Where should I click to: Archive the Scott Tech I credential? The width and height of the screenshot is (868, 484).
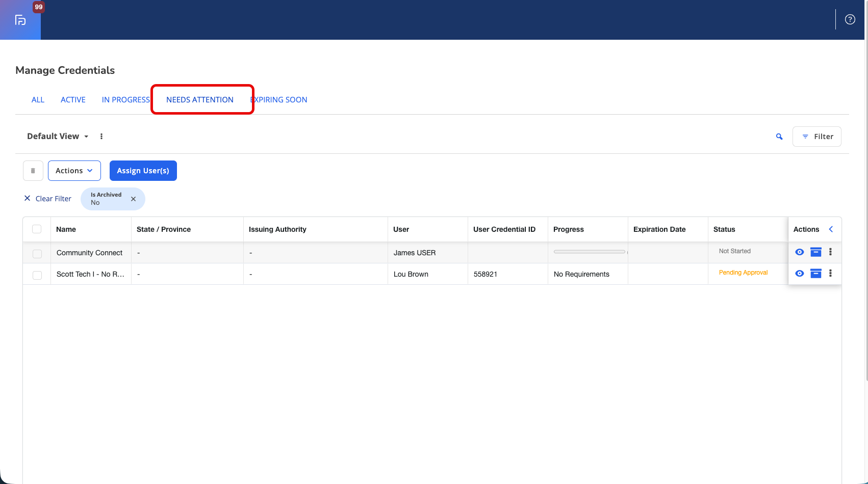pyautogui.click(x=816, y=274)
